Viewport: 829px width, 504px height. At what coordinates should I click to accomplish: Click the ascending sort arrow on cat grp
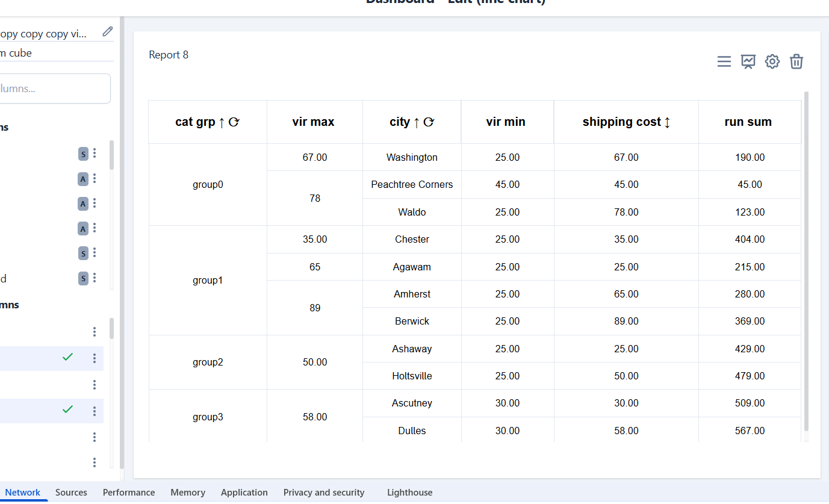pos(222,122)
